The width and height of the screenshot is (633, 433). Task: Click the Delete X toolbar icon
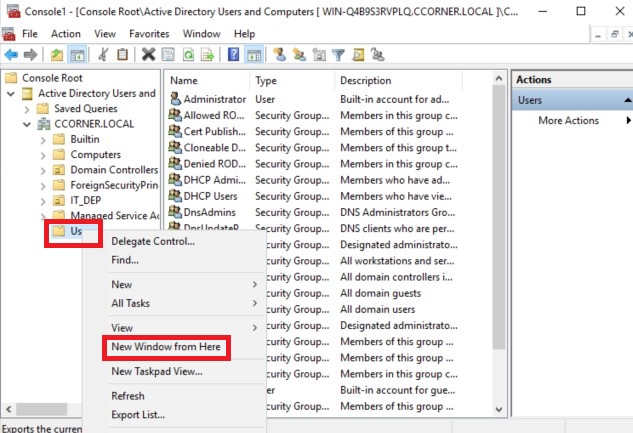[x=149, y=54]
